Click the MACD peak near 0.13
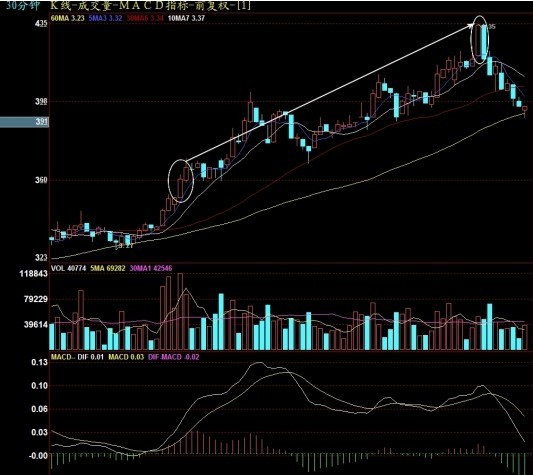 [x=258, y=363]
